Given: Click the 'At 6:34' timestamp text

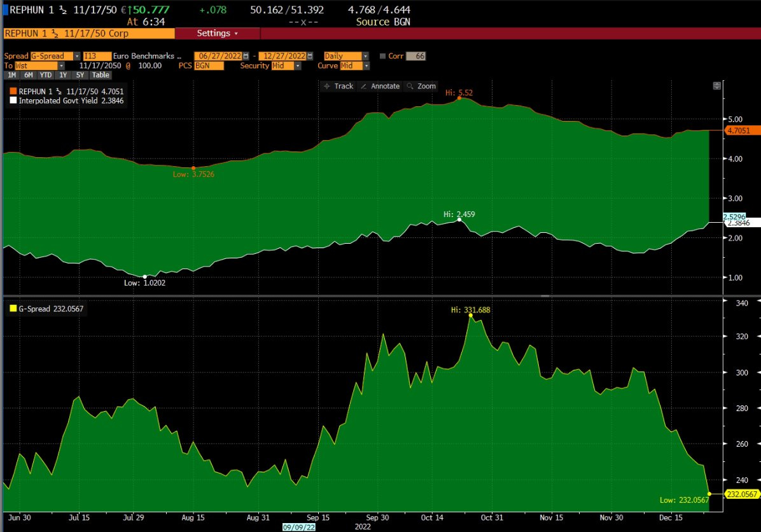Looking at the screenshot, I should [146, 22].
